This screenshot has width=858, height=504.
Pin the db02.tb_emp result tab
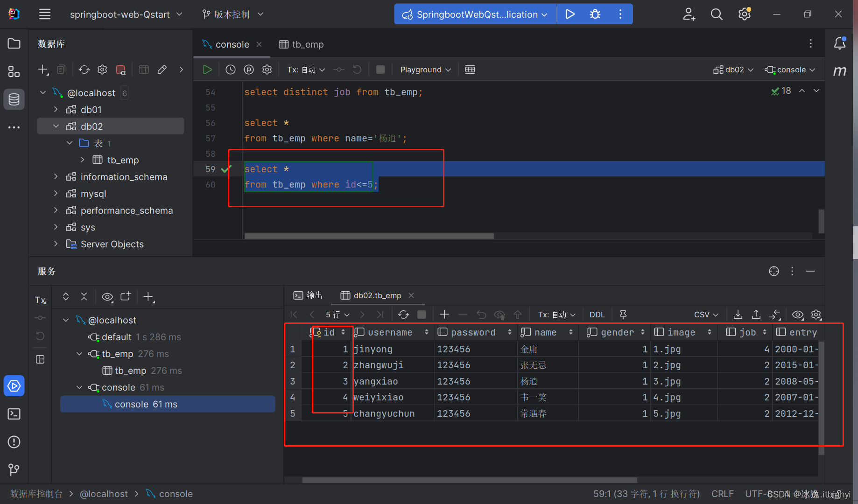623,315
